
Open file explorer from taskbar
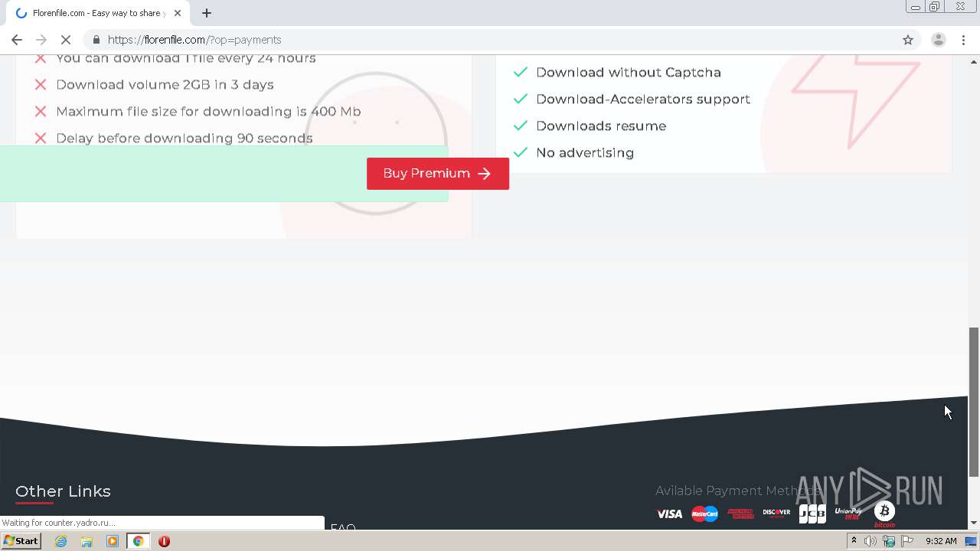click(87, 541)
